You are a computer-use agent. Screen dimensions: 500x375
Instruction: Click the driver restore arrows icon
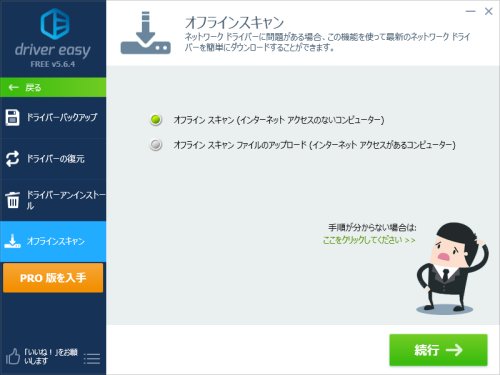click(13, 159)
